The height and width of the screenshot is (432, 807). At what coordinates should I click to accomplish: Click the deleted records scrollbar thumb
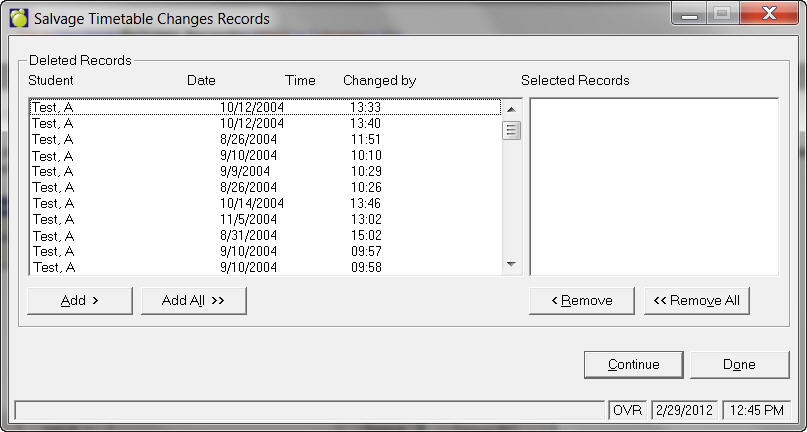(511, 130)
